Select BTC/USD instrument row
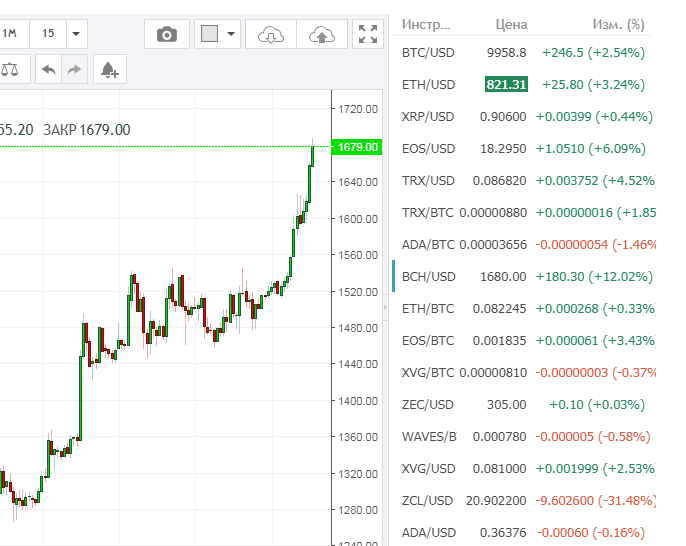Viewport: 686px width, 546px height. point(523,52)
